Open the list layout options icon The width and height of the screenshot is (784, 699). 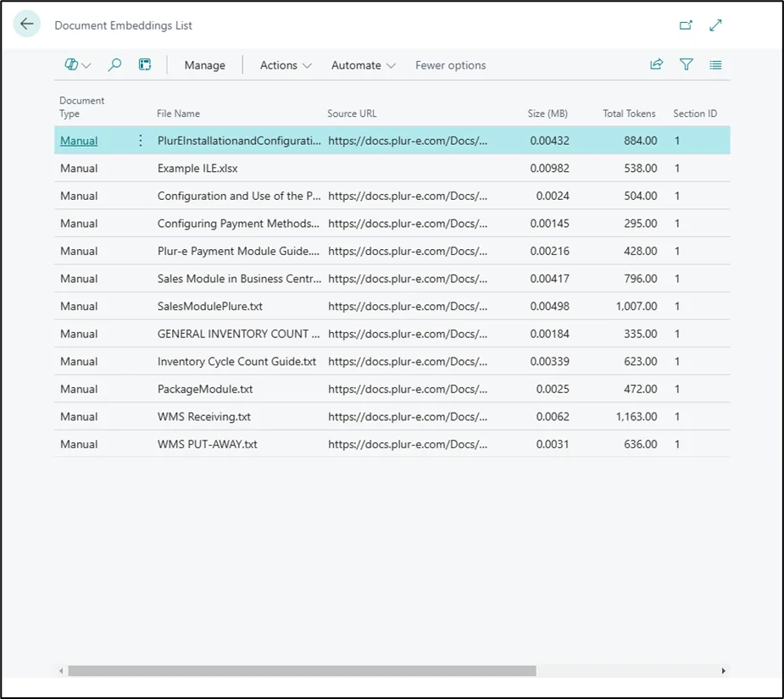click(x=715, y=65)
